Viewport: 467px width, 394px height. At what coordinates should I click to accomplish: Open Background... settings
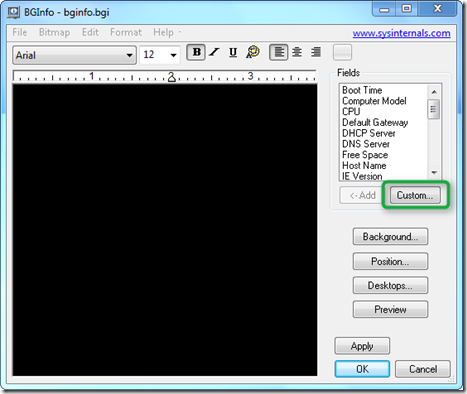390,237
